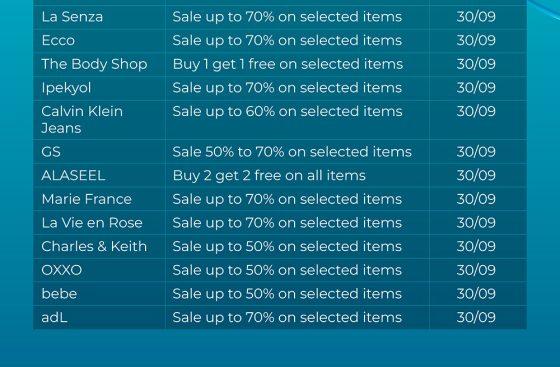Select the La Senza 30/09 date
The height and width of the screenshot is (367, 560).
tap(476, 17)
